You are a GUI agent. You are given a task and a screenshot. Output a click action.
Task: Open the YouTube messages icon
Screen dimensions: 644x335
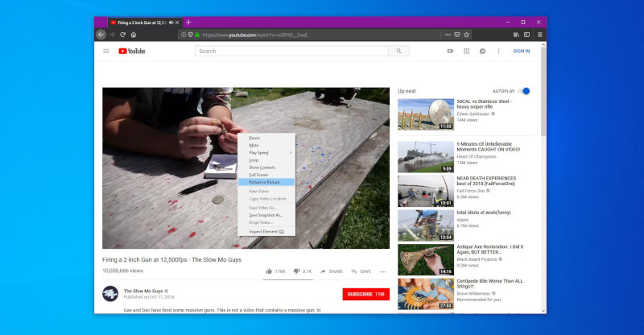pos(482,51)
